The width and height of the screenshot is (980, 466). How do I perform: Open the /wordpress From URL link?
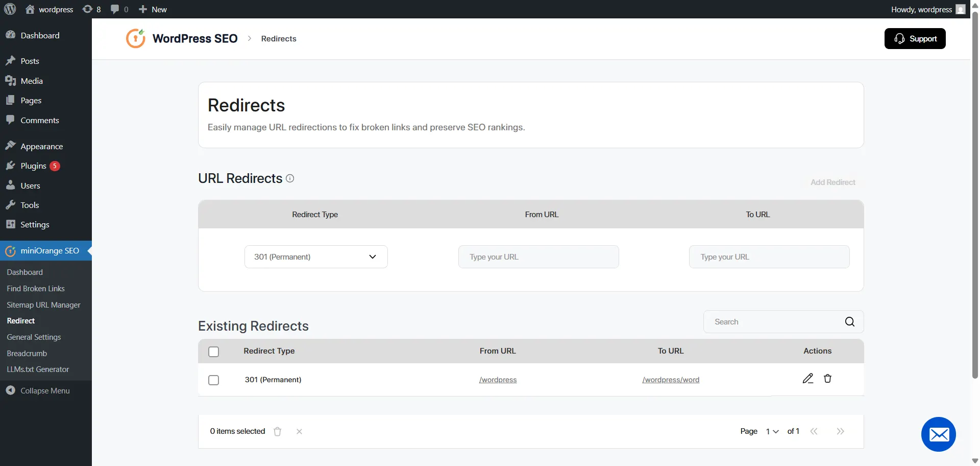[x=498, y=380]
